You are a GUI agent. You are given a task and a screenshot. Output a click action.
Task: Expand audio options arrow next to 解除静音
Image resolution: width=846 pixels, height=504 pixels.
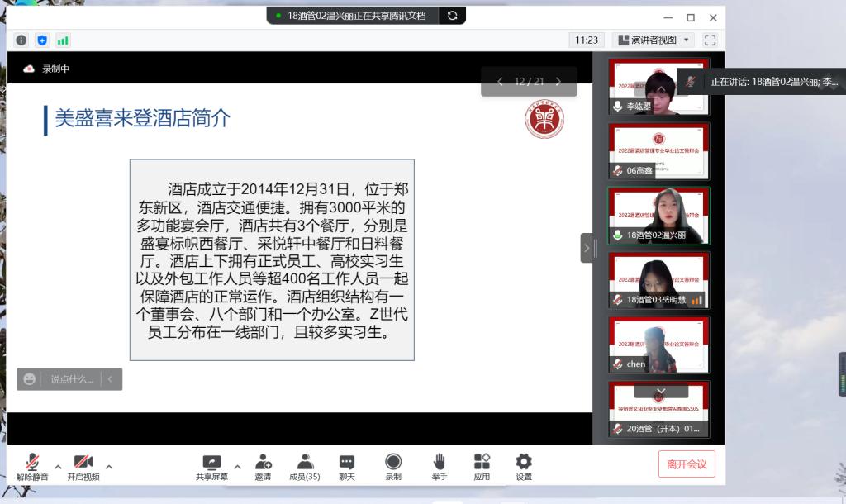tap(58, 467)
